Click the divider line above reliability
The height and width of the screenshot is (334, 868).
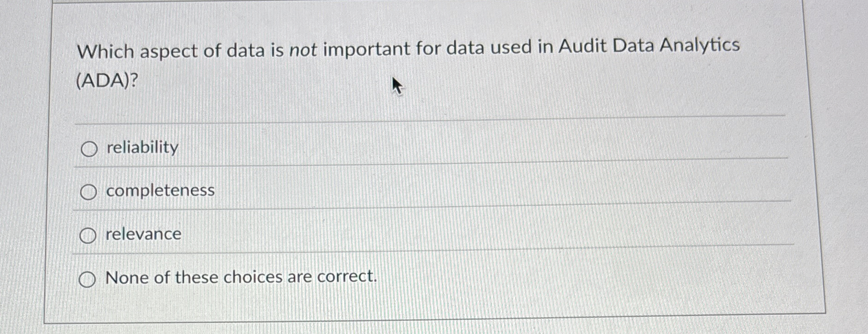point(413,122)
